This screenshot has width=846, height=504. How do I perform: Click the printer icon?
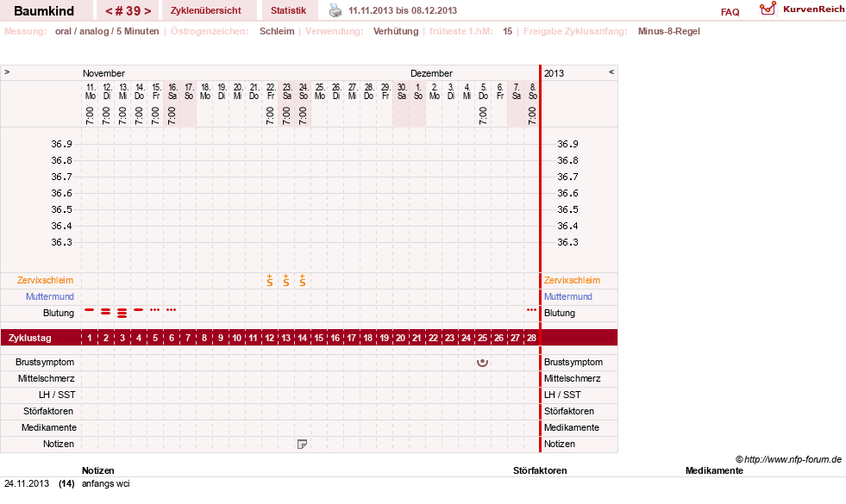pyautogui.click(x=335, y=10)
